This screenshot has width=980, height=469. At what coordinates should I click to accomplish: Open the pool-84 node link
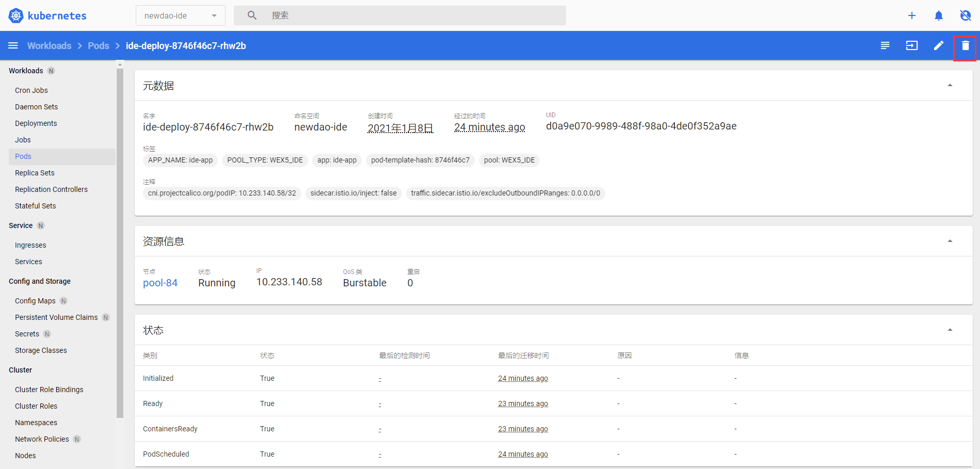click(x=160, y=283)
